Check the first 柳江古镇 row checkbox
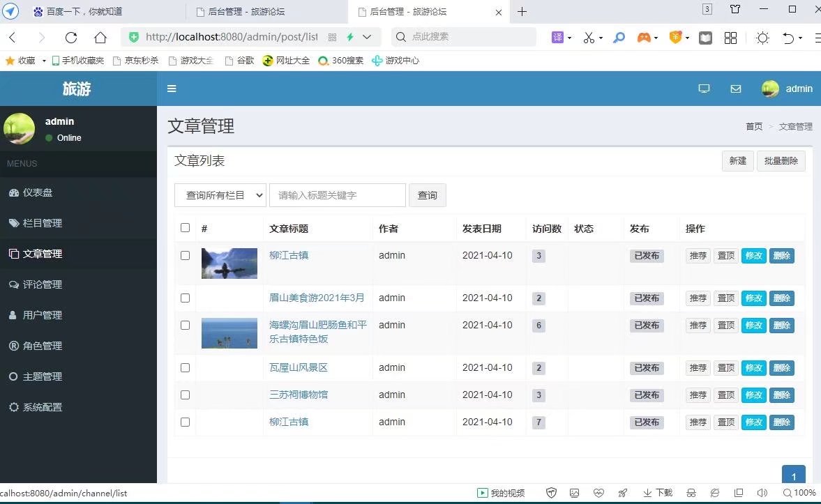This screenshot has height=504, width=821. point(185,255)
